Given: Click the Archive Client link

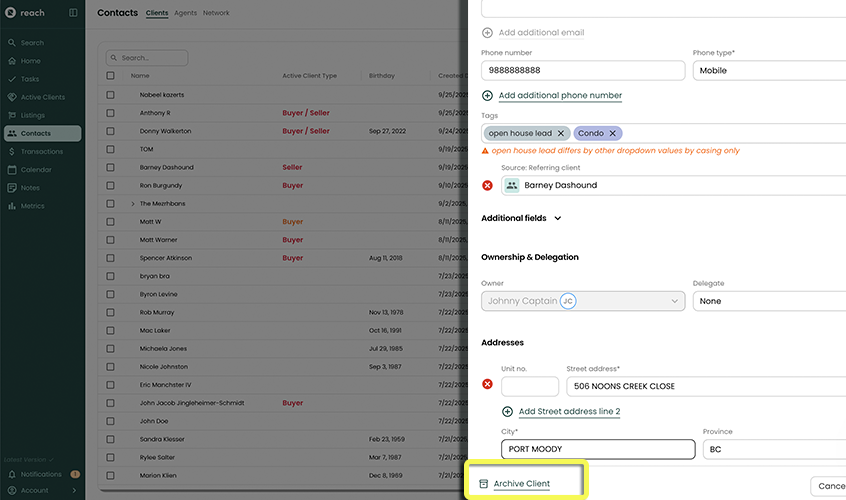Looking at the screenshot, I should 521,484.
